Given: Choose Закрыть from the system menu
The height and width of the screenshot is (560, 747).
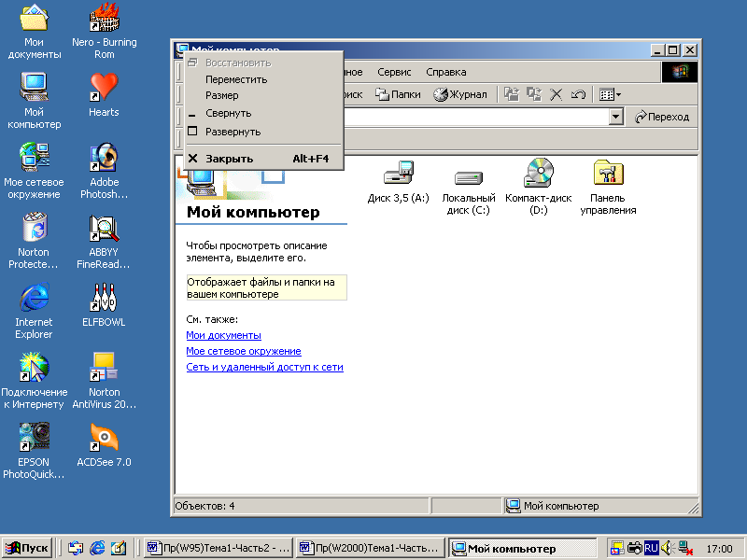Looking at the screenshot, I should pos(263,159).
